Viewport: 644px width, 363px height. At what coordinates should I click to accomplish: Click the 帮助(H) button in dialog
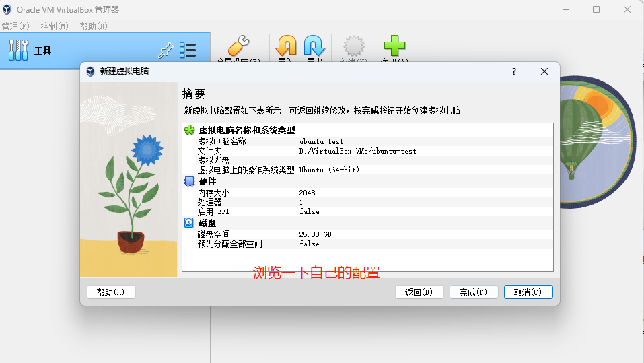111,292
